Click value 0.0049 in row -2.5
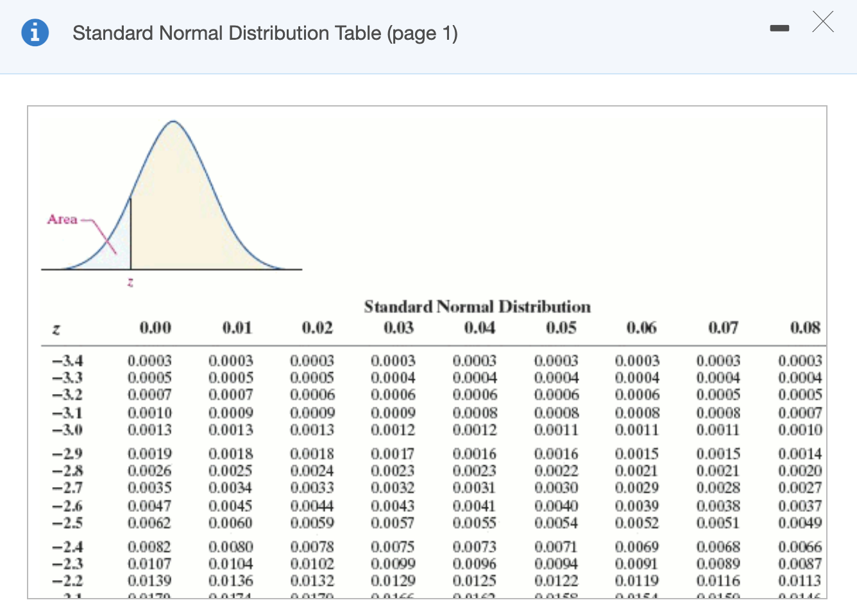 [800, 522]
